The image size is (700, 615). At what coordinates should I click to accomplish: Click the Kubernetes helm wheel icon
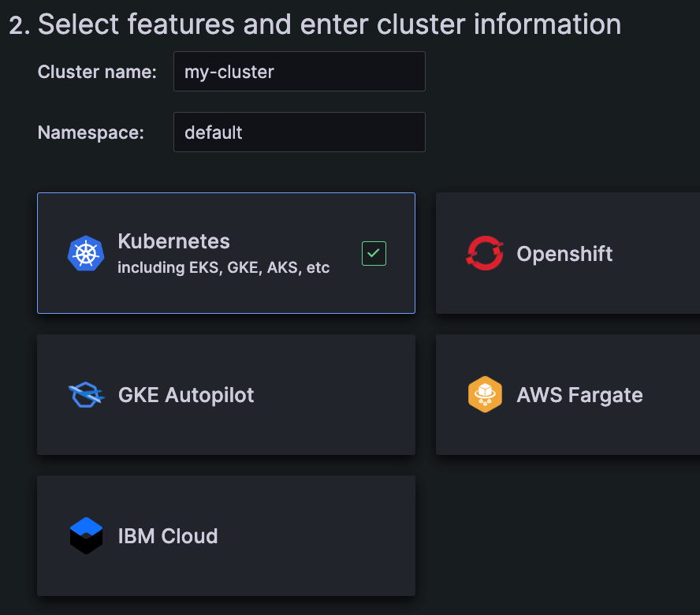point(86,253)
